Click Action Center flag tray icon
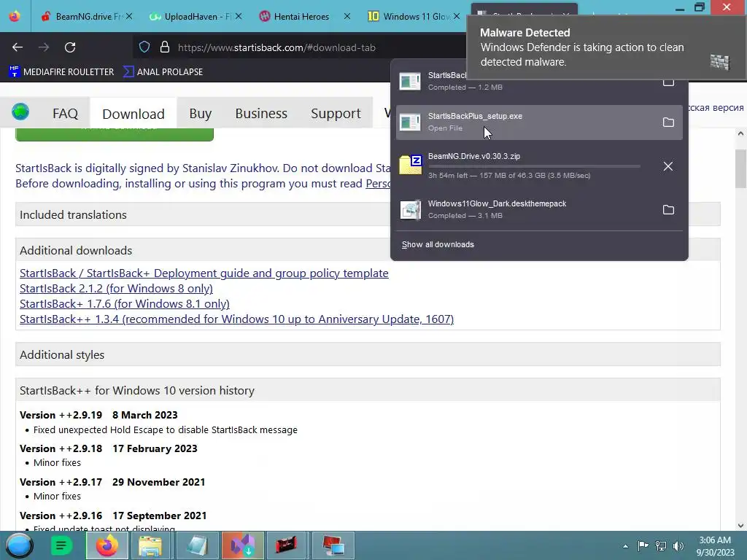Viewport: 747px width, 560px height. (643, 545)
